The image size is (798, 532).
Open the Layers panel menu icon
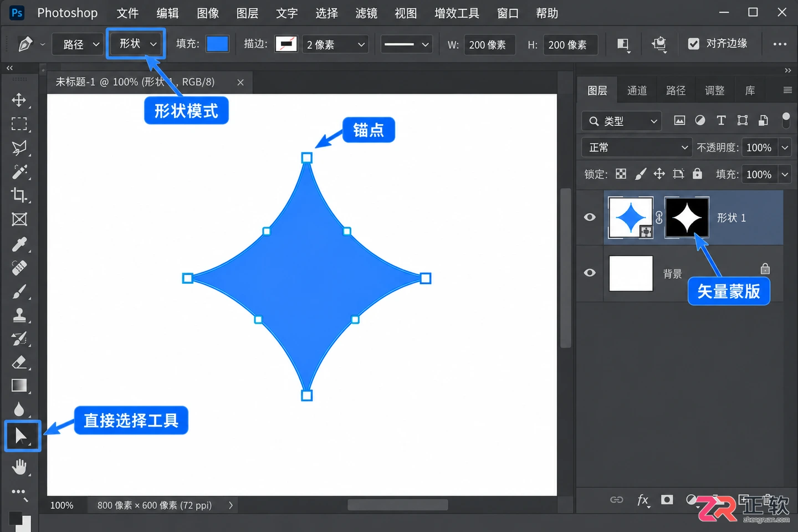[x=787, y=90]
